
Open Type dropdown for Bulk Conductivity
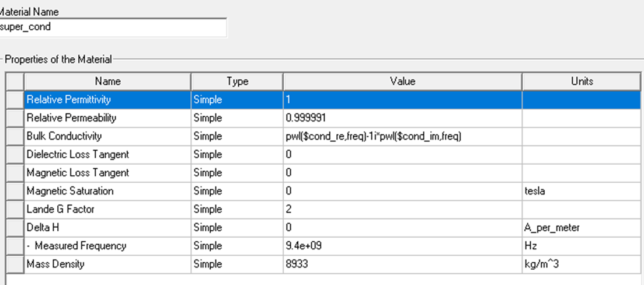[x=237, y=136]
